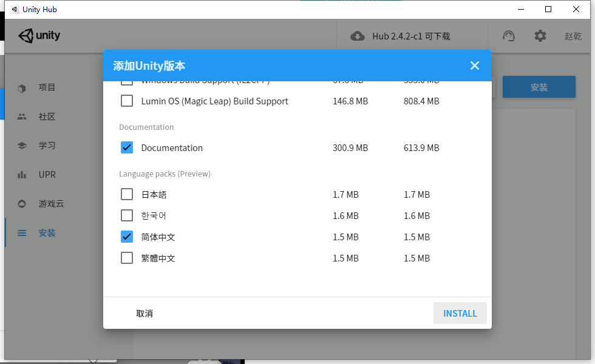Minimize the Unity Hub window
This screenshot has height=364, width=595.
click(x=521, y=9)
